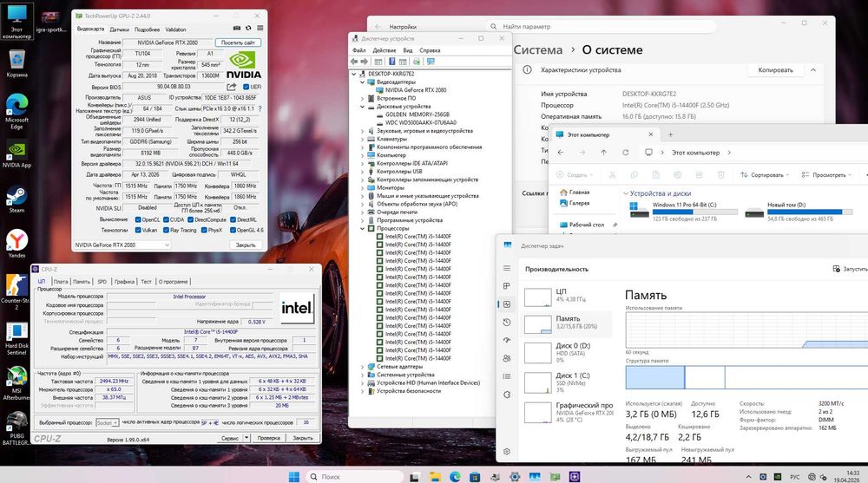
Task: Switch to SPD tab in CPU-Z
Action: pyautogui.click(x=102, y=282)
